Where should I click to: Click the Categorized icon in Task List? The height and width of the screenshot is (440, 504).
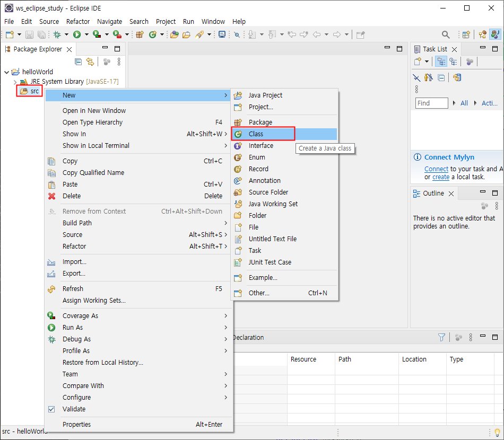point(441,61)
